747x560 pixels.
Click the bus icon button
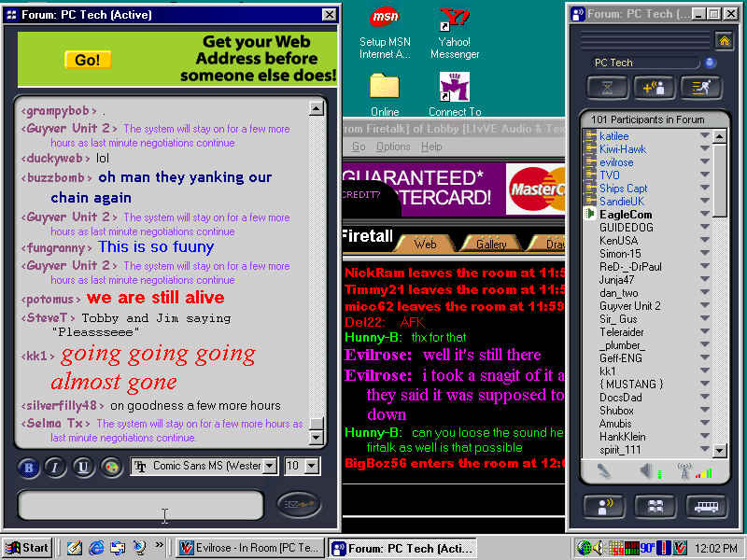706,506
